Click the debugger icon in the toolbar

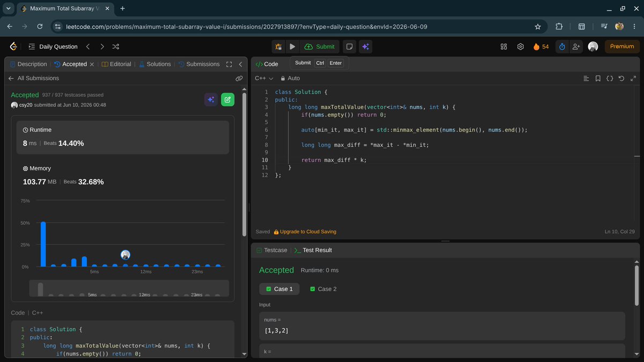[x=278, y=47]
